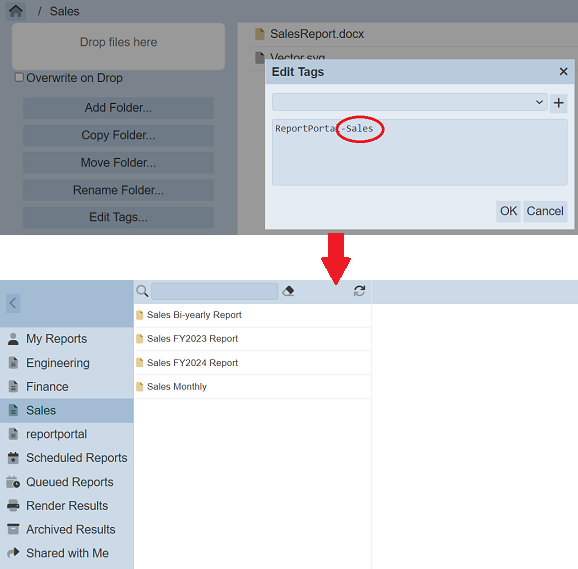Toggle the Overwrite on Drop checkbox
The height and width of the screenshot is (569, 578).
(19, 77)
